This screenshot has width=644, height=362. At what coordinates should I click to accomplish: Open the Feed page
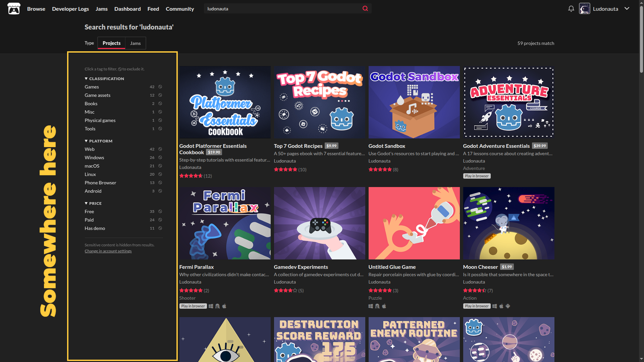pyautogui.click(x=153, y=9)
